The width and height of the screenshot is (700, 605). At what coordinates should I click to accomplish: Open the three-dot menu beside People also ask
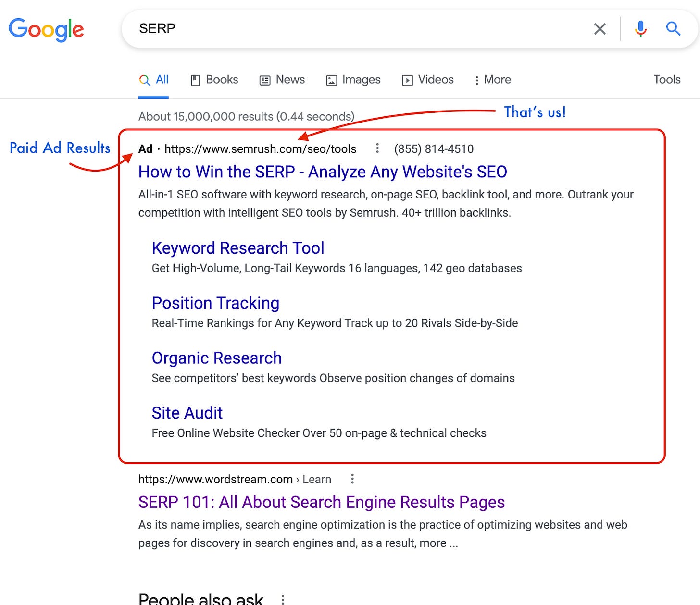(x=283, y=599)
